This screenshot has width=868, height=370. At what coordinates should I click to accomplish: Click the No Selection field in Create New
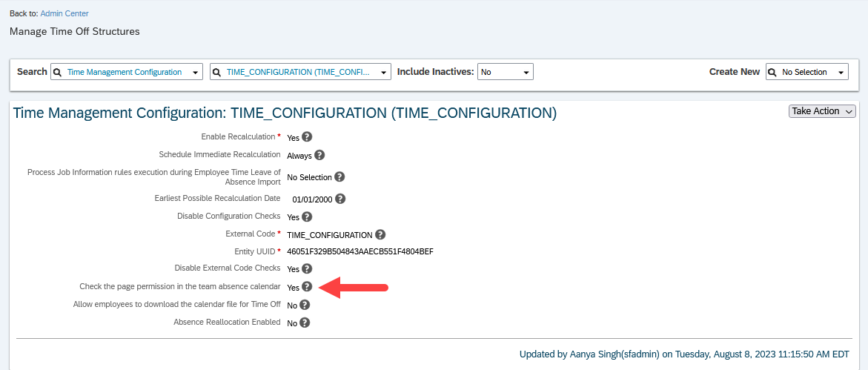[807, 72]
